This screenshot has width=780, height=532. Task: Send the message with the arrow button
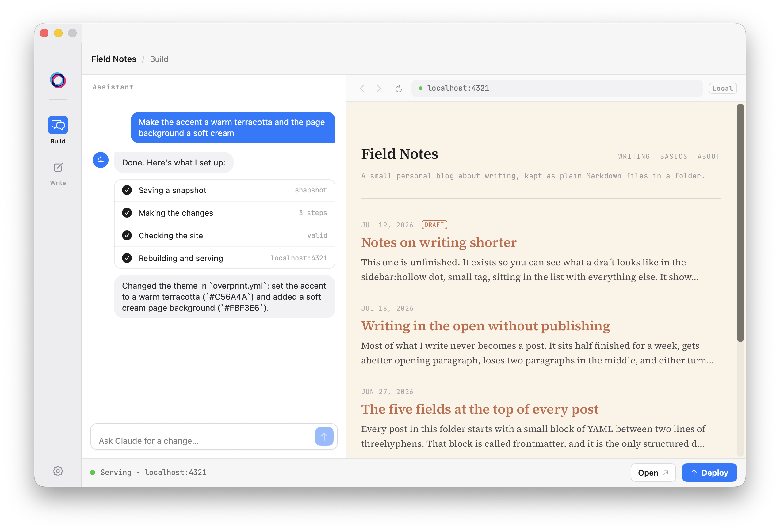324,436
